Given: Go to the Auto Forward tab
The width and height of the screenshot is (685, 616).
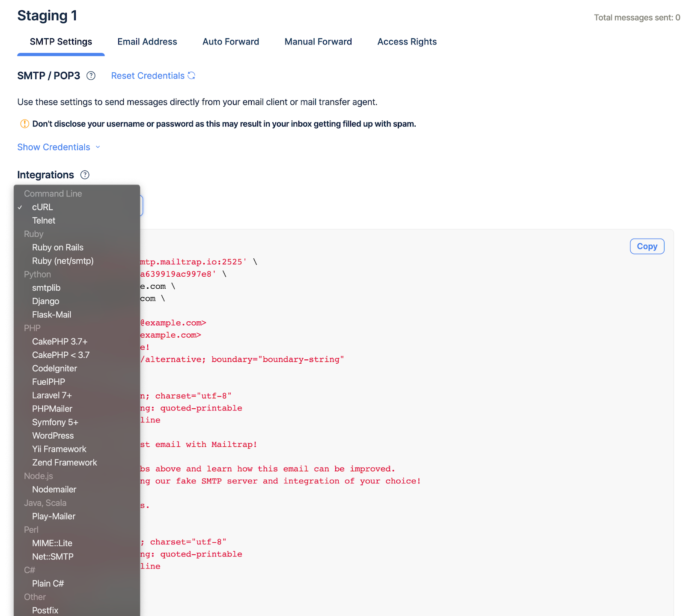Looking at the screenshot, I should (231, 42).
